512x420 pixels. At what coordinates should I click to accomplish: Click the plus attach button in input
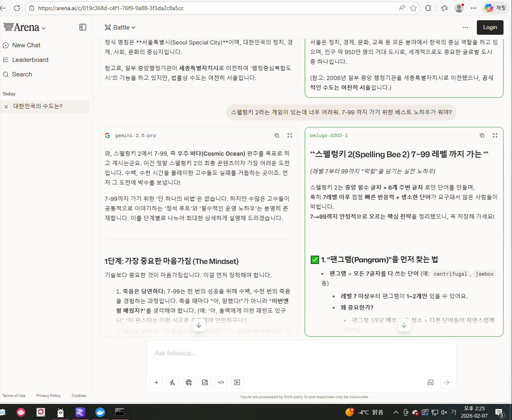[x=156, y=382]
